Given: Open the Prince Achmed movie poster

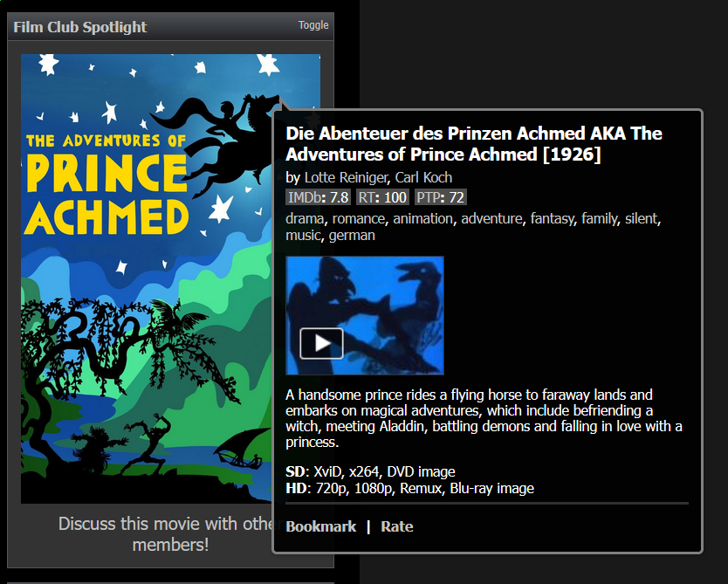Looking at the screenshot, I should pos(147,278).
